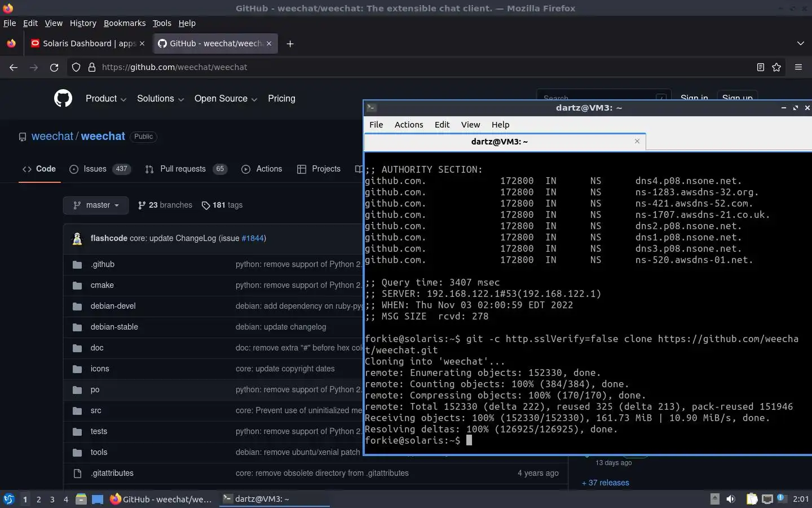Open Firefox Bookmarks menu
Image resolution: width=812 pixels, height=508 pixels.
(125, 23)
